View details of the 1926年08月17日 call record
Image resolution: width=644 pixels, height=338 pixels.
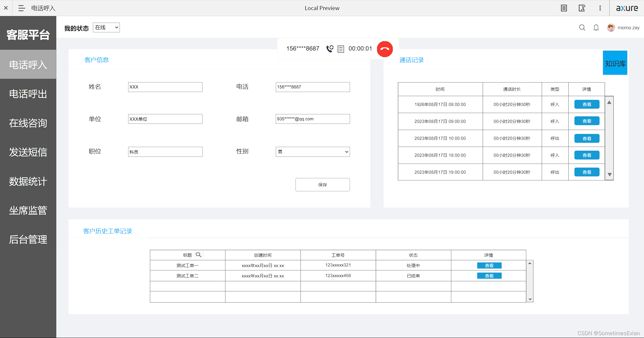(586, 104)
